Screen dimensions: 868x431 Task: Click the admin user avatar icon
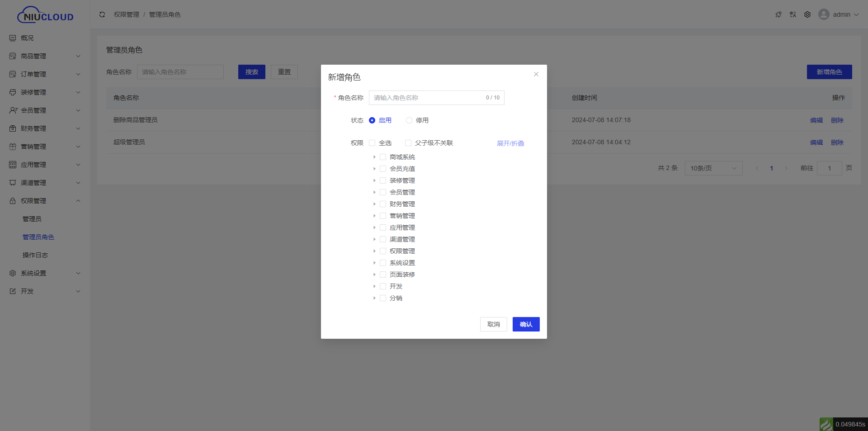[x=824, y=14]
